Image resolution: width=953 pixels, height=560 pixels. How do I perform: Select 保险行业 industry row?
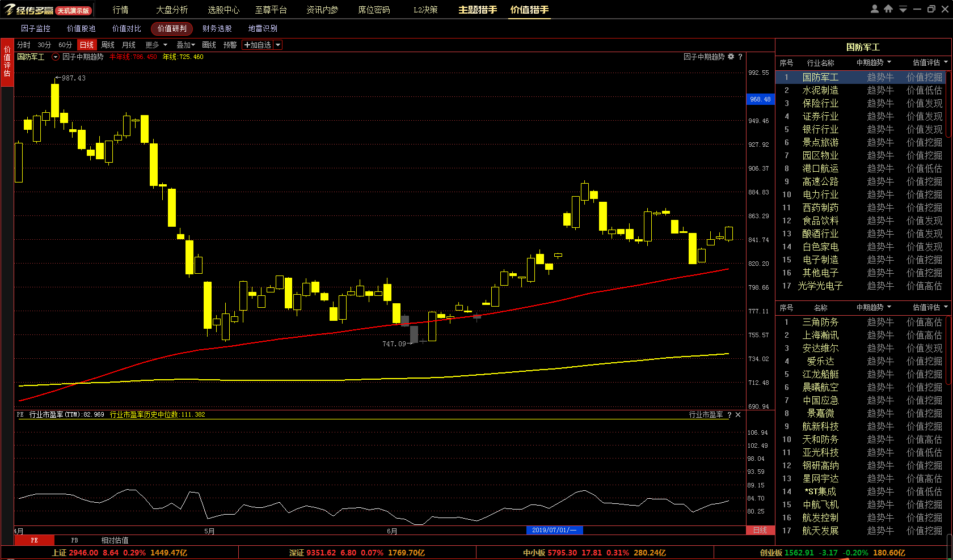tap(860, 103)
